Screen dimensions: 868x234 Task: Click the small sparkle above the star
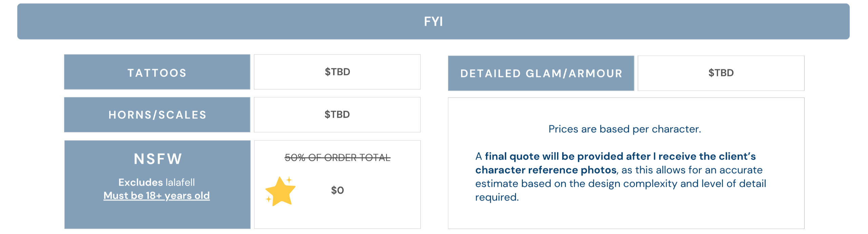(x=289, y=180)
